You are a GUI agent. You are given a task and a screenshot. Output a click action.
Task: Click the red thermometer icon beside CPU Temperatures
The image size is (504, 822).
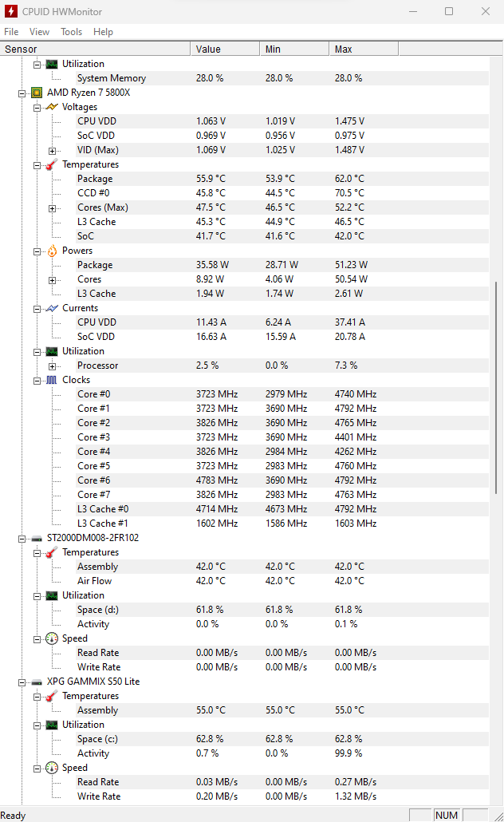[51, 164]
